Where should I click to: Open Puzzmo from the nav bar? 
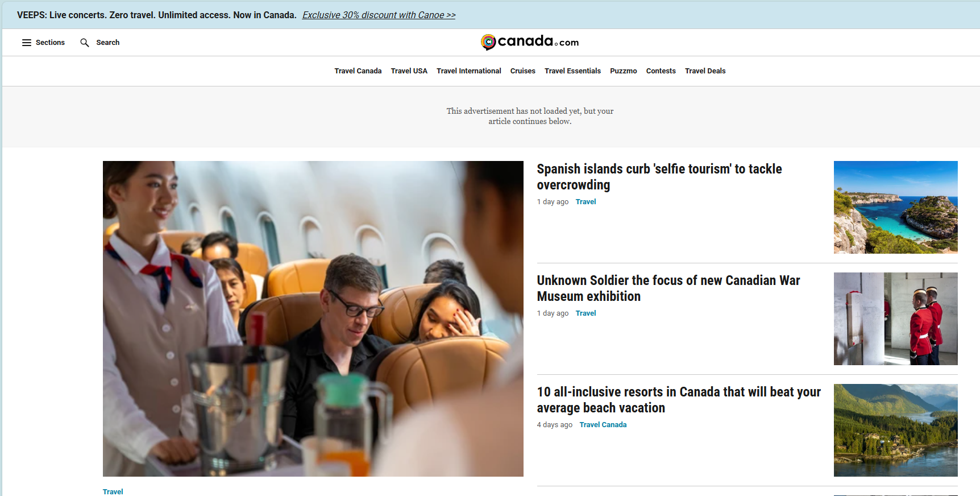point(624,71)
